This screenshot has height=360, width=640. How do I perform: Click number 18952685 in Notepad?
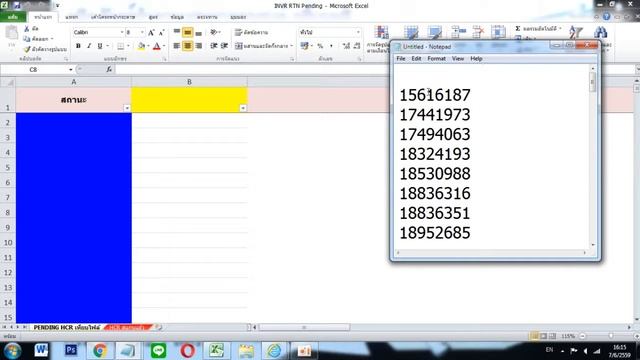(435, 233)
